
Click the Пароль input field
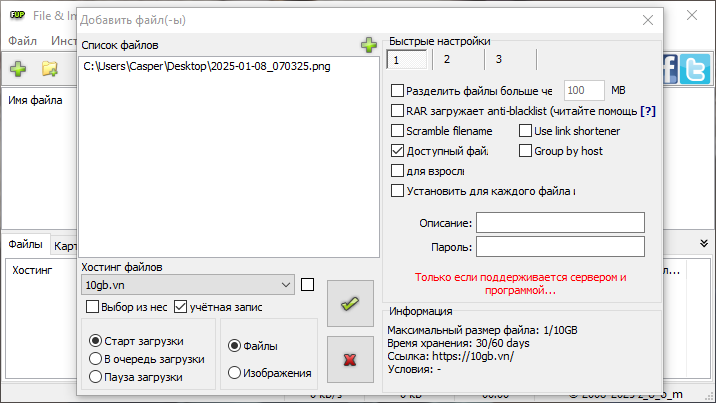[x=560, y=246]
